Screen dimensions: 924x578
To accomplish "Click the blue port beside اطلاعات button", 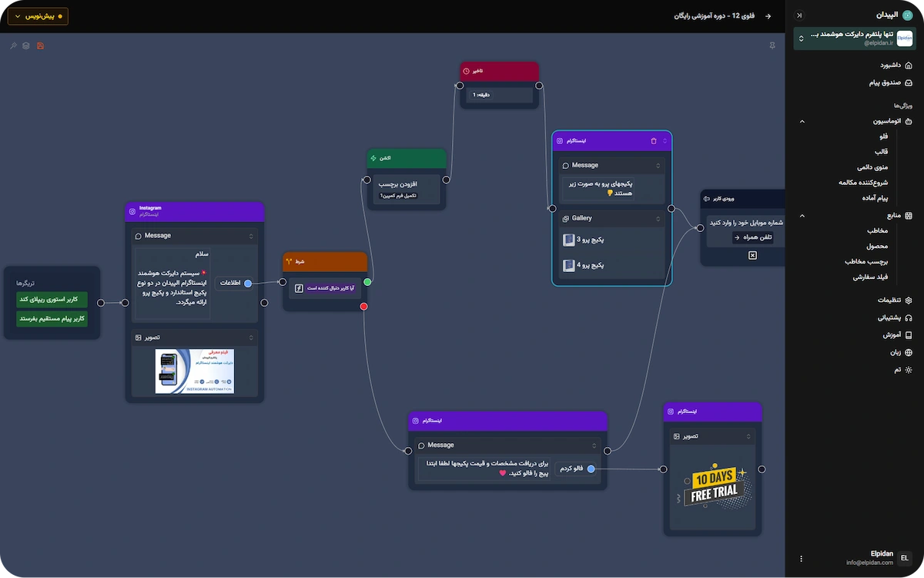I will [248, 284].
